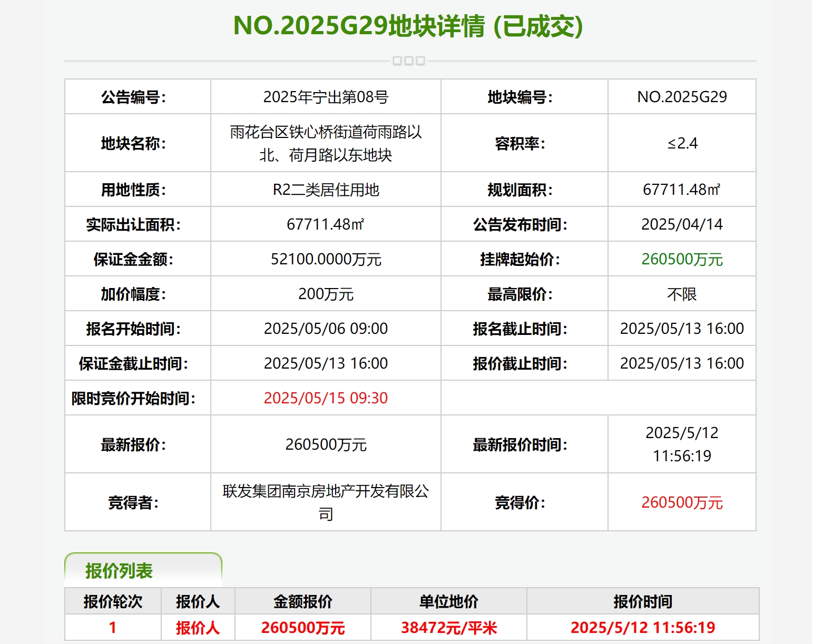Click the red 竞得价 value 260500万元
Viewport: 813px width, 644px height.
682,502
